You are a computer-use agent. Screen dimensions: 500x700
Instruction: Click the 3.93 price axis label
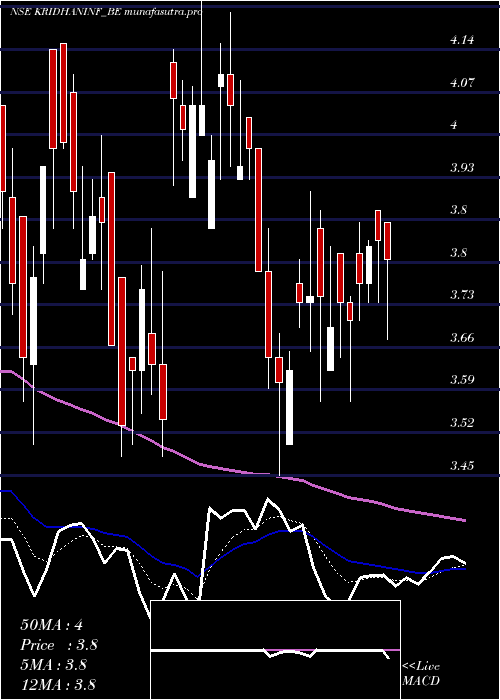(462, 167)
